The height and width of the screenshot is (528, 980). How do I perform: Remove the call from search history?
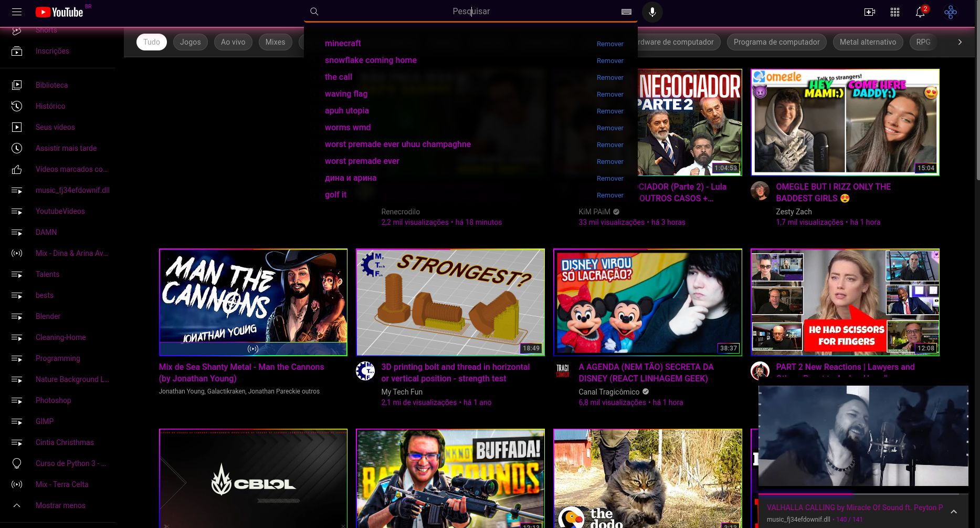(610, 77)
